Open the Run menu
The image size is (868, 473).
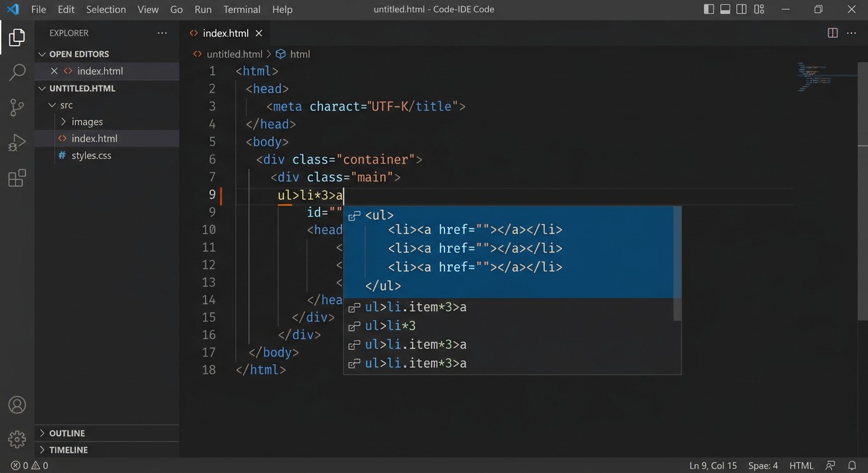(203, 9)
